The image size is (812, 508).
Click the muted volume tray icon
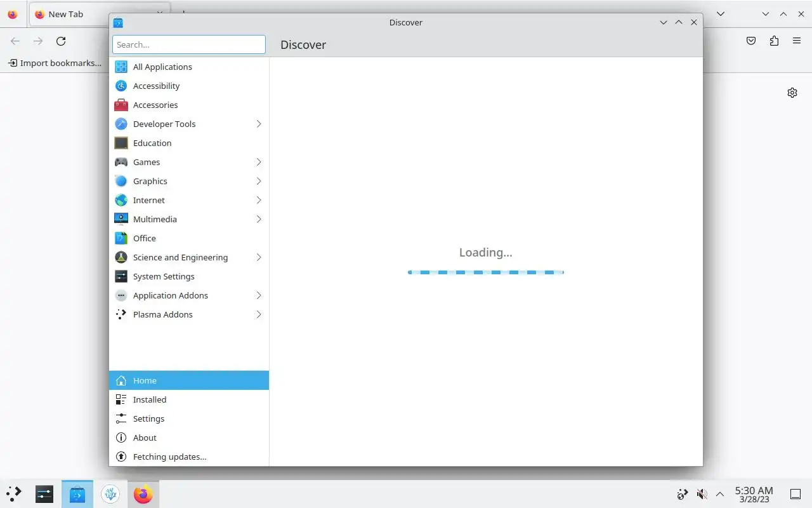click(702, 493)
